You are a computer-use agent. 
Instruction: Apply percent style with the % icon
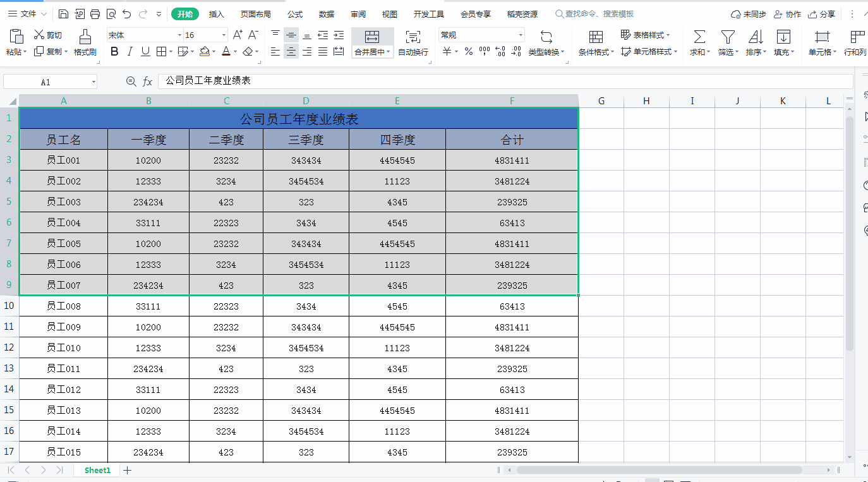tap(469, 52)
